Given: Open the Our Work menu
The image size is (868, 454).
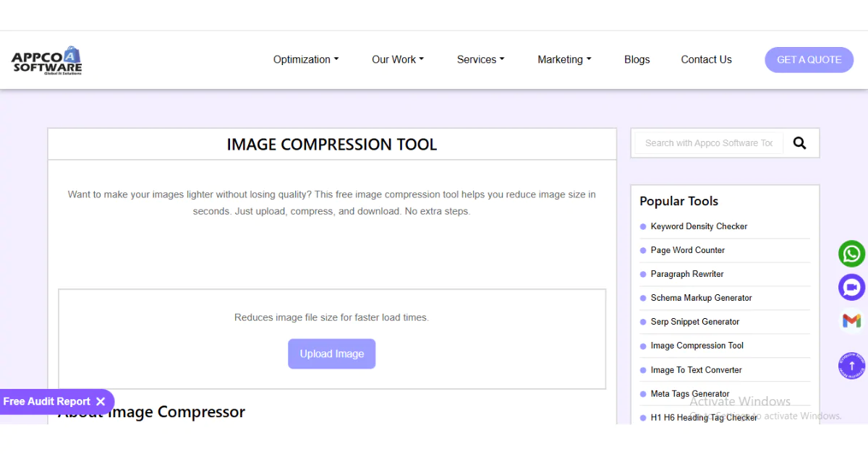Looking at the screenshot, I should click(x=397, y=59).
